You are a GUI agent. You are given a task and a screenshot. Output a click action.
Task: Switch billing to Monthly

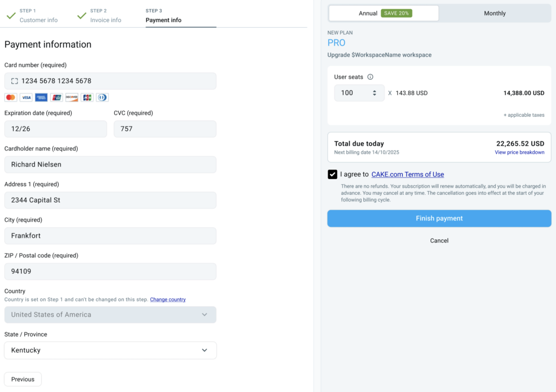tap(494, 12)
